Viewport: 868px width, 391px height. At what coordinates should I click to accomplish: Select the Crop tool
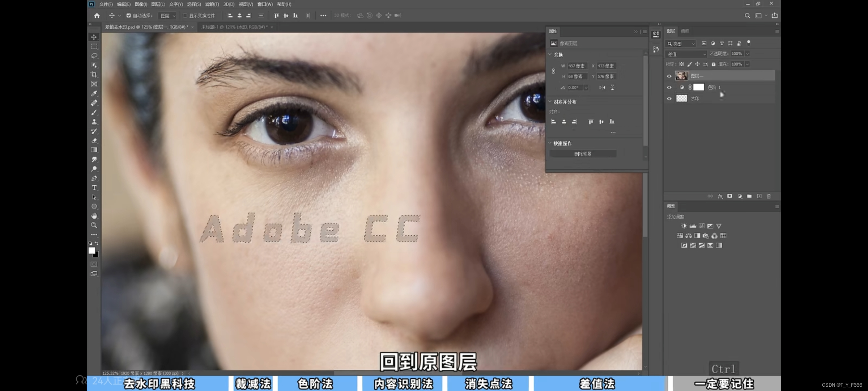pyautogui.click(x=94, y=75)
